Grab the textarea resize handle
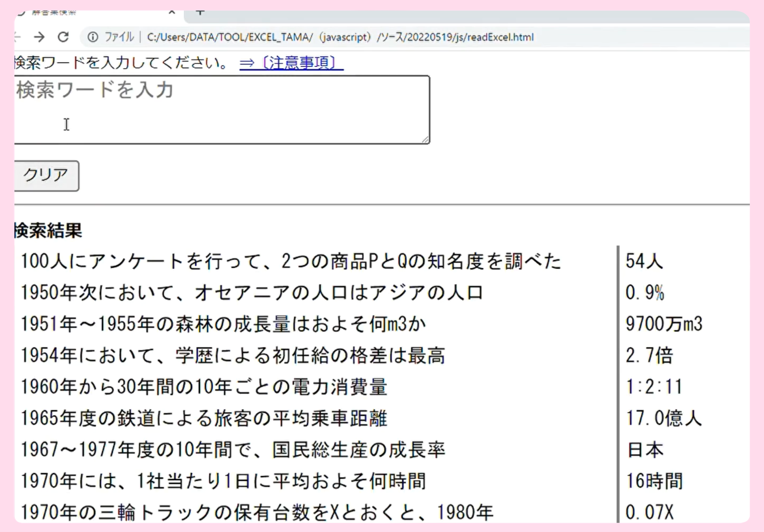This screenshot has width=764, height=532. 425,140
